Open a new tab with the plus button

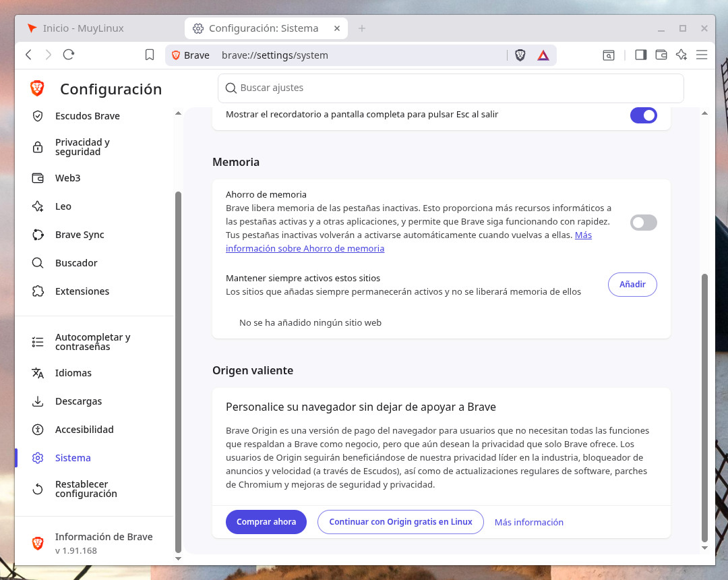point(362,28)
